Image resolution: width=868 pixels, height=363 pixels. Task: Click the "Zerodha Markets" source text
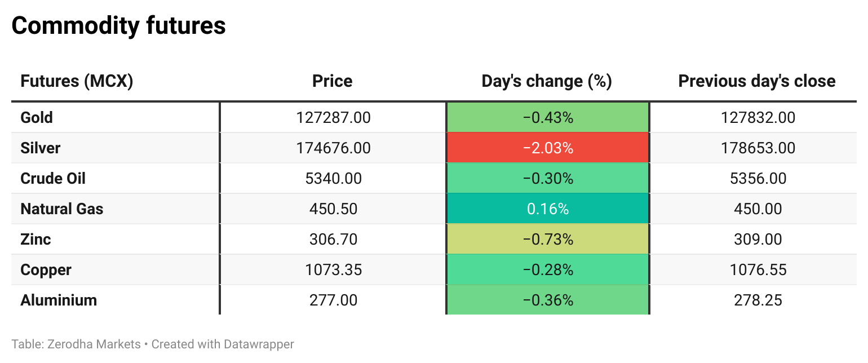[x=93, y=344]
